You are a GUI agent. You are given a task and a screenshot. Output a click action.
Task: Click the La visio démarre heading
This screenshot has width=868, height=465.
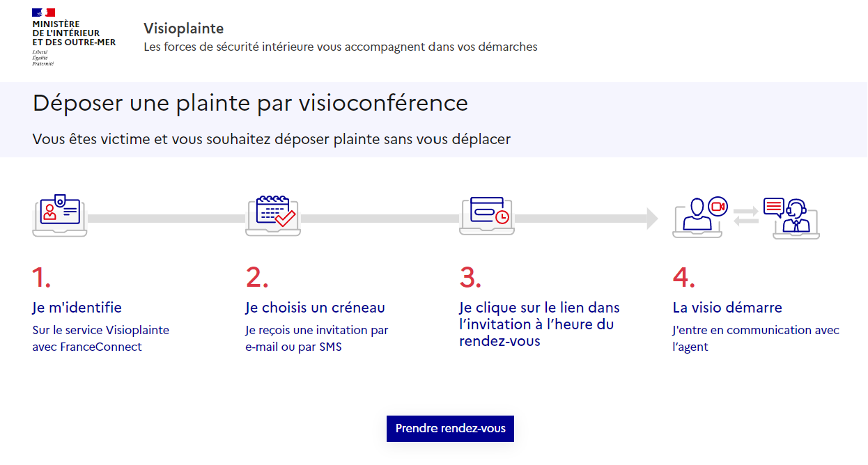point(727,308)
